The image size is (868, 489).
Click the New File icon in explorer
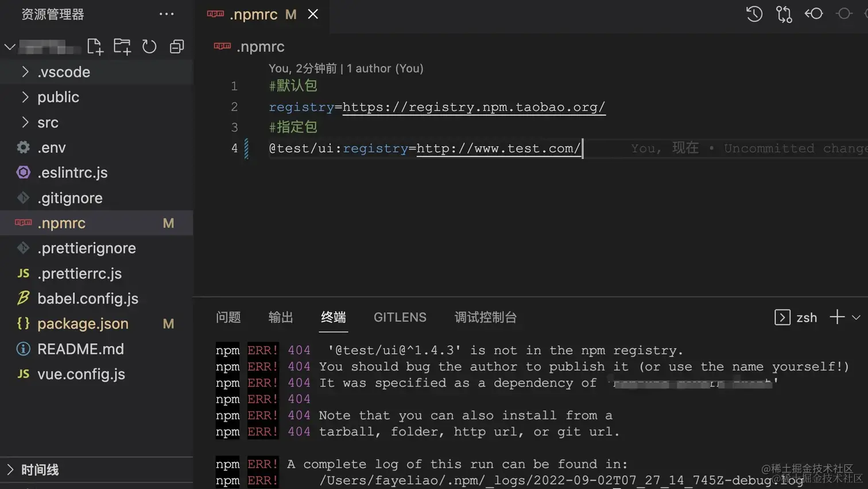tap(95, 47)
